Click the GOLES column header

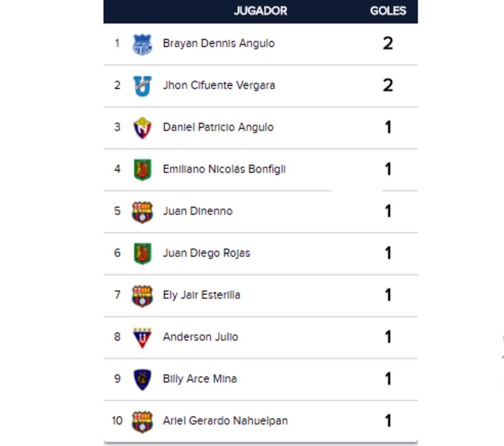(x=388, y=11)
